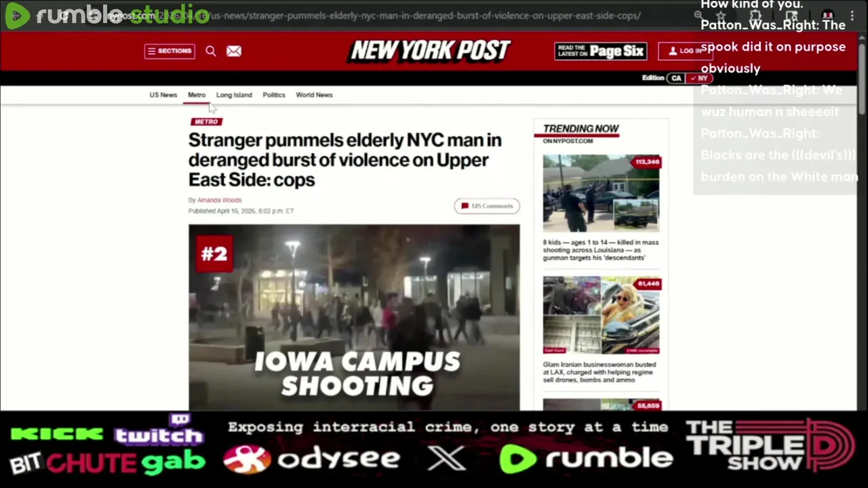Open the Sections hamburger menu

coord(170,51)
